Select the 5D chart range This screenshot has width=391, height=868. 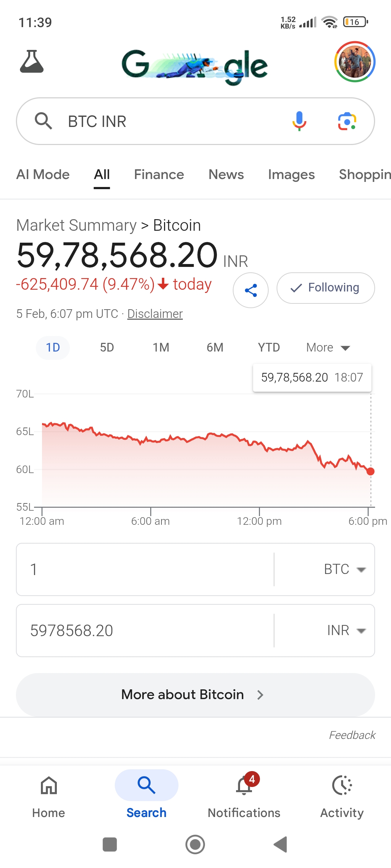click(107, 348)
